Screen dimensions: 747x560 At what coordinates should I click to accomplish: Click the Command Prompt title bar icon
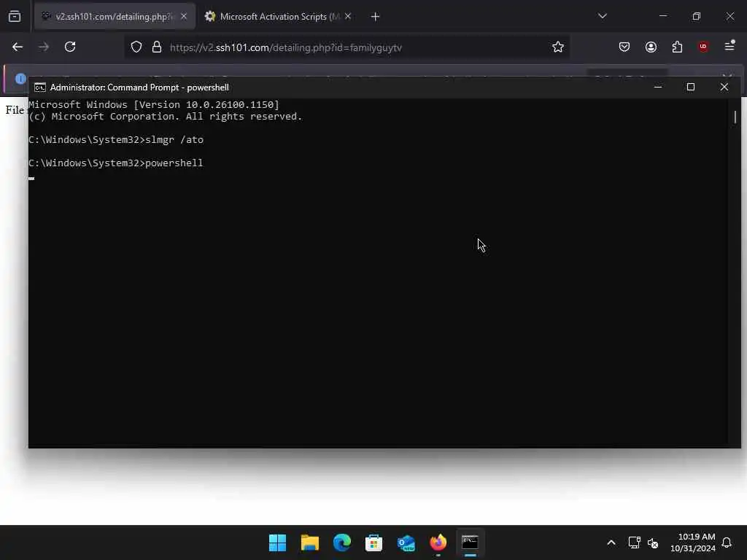point(40,87)
